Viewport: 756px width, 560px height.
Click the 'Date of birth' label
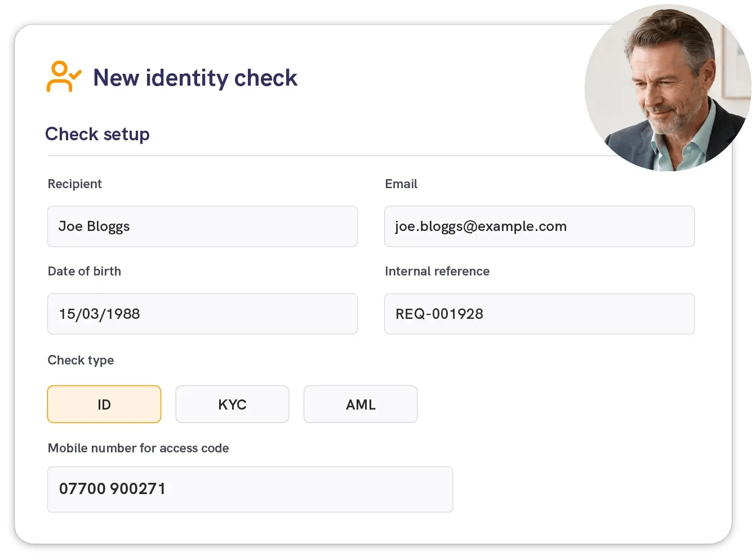85,271
